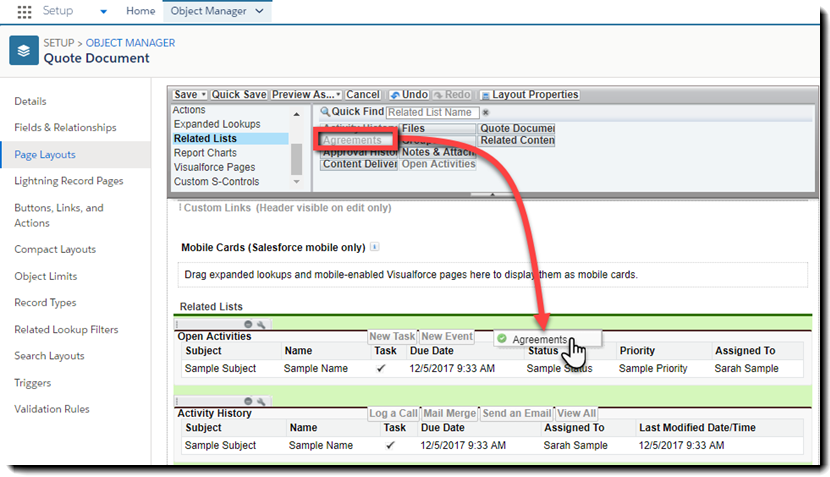Open Activity History wrench properties icon
Image resolution: width=830 pixels, height=477 pixels.
pos(260,401)
